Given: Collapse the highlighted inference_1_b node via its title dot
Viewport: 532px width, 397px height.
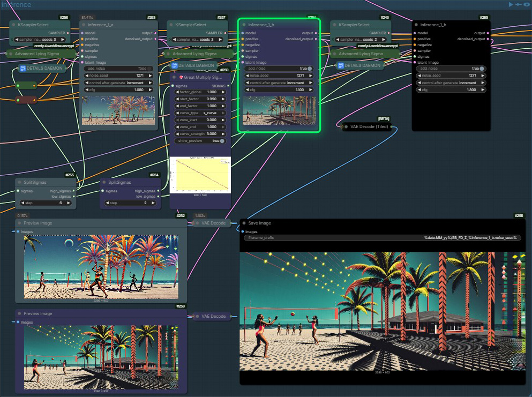Looking at the screenshot, I should [x=244, y=24].
